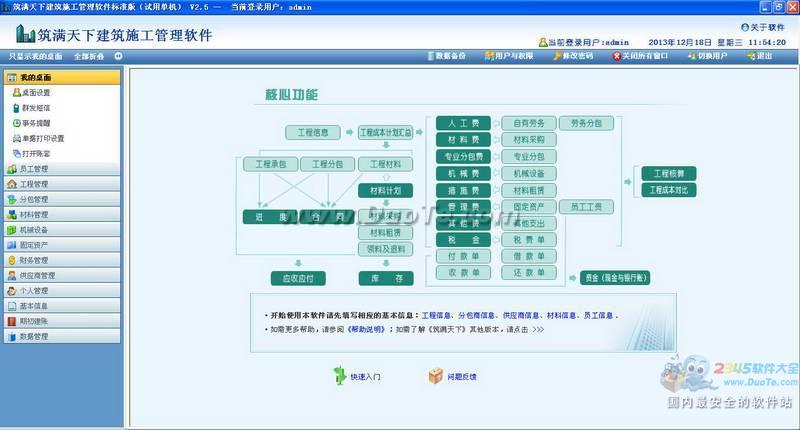Open the 员工信息 link
This screenshot has height=430, width=800.
(598, 315)
